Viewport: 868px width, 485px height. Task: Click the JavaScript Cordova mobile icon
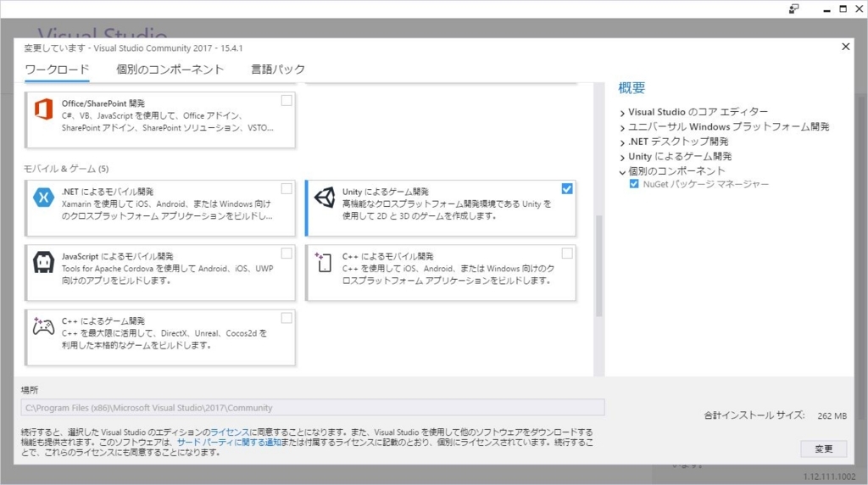pyautogui.click(x=43, y=262)
